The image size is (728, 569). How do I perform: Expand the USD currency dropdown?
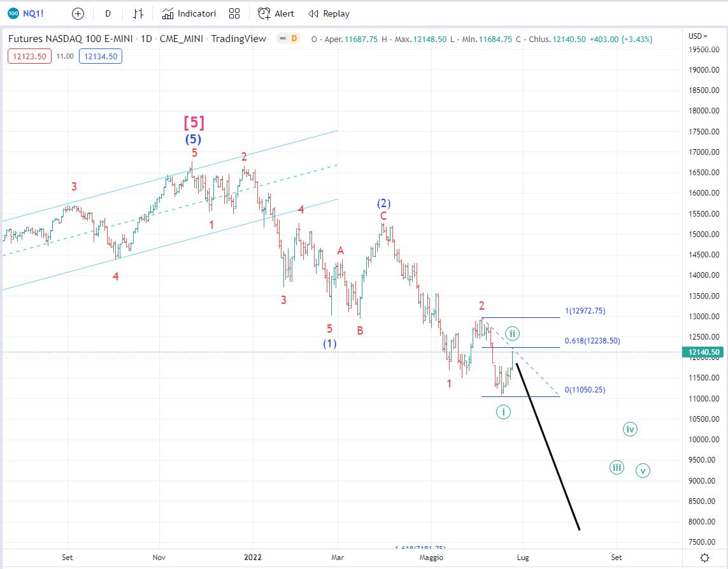[698, 36]
